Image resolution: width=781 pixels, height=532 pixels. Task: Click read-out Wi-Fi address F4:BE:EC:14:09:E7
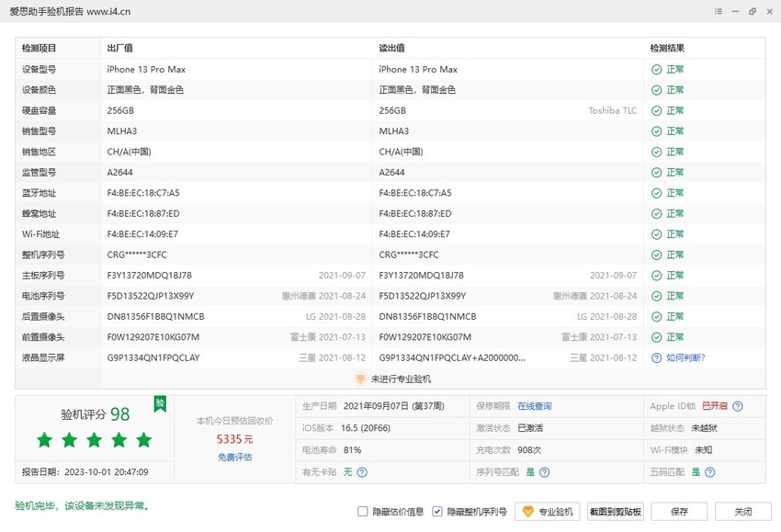coord(414,234)
